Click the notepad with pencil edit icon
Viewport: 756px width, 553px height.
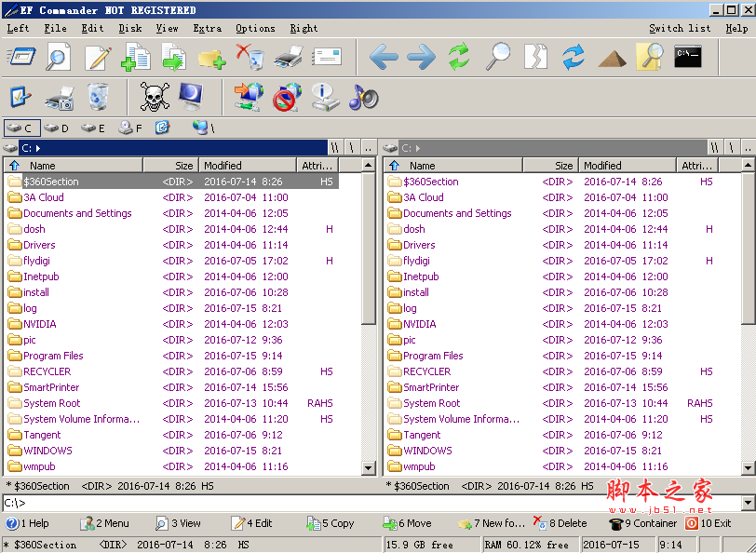(x=98, y=58)
